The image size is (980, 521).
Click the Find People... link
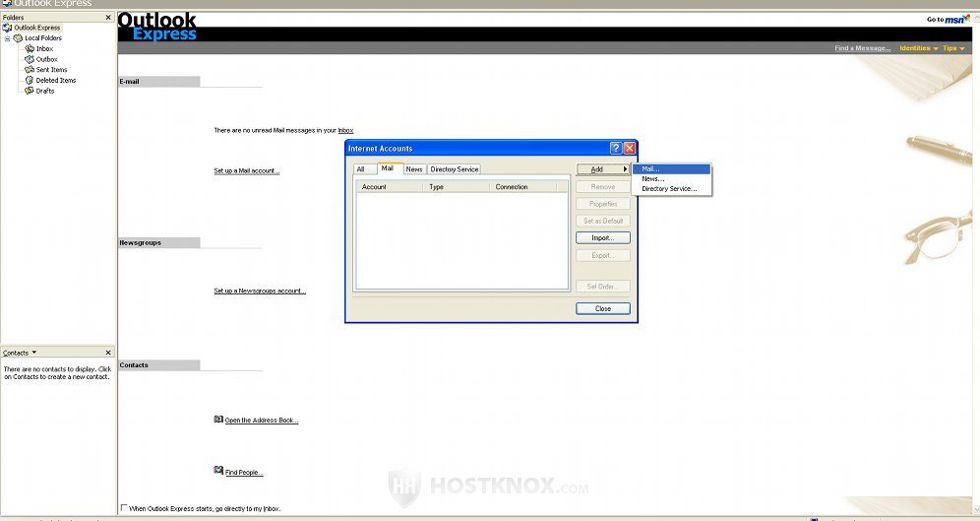244,473
